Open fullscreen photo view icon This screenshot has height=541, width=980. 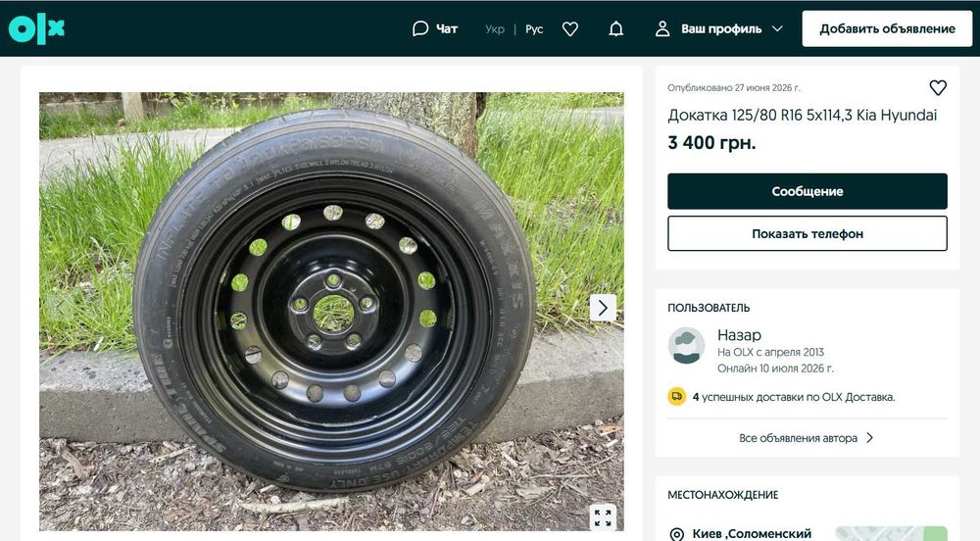[x=603, y=517]
